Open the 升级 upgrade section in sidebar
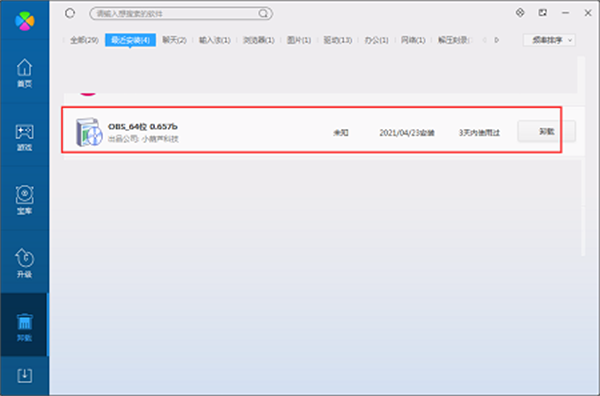This screenshot has width=600, height=396. 24,263
